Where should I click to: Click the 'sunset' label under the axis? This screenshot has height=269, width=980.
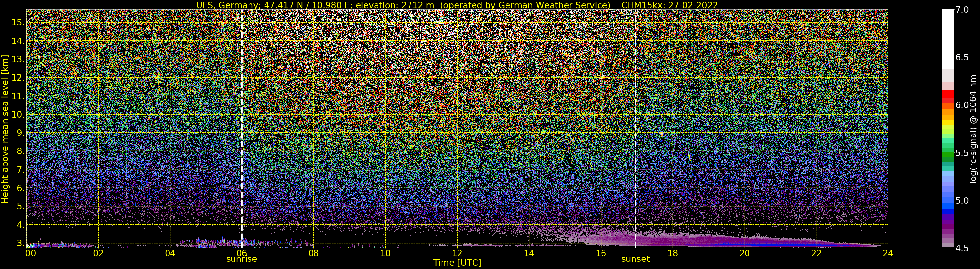click(635, 259)
